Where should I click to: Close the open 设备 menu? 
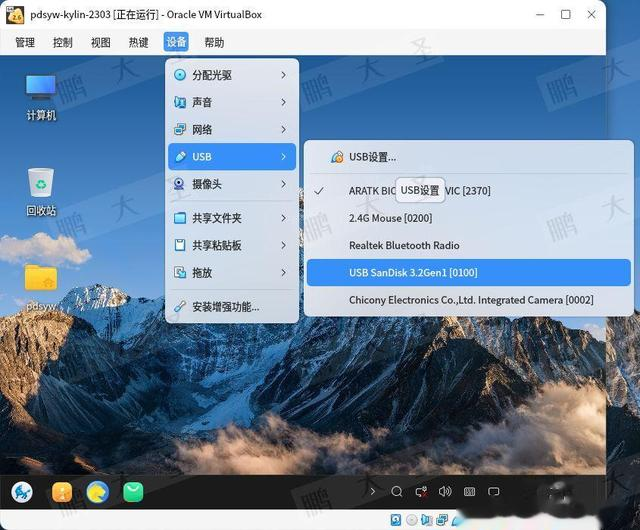[176, 42]
